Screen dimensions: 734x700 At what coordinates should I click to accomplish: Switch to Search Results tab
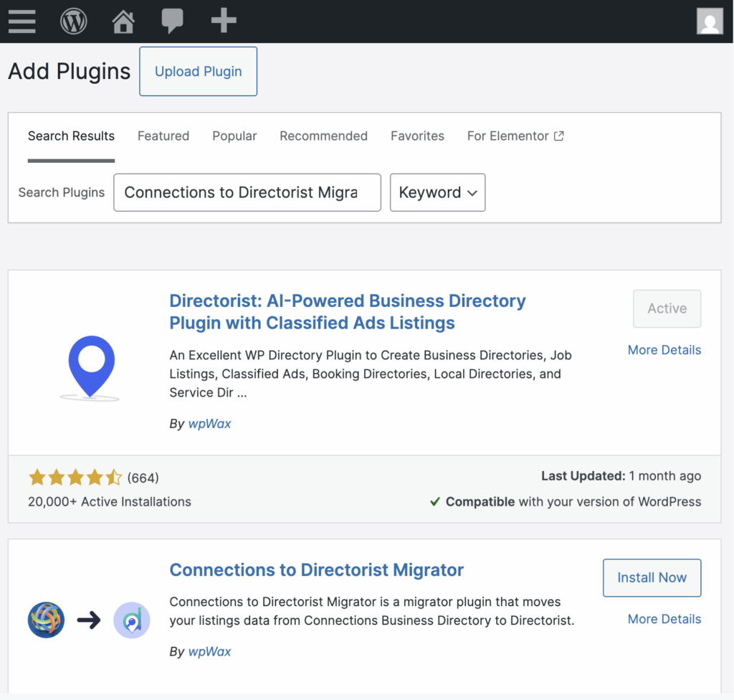pos(71,136)
